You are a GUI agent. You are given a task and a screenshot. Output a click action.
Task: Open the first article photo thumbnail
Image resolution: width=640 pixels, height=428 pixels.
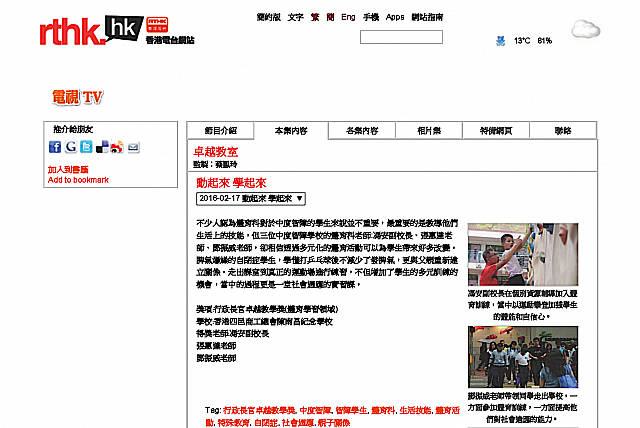(x=508, y=254)
